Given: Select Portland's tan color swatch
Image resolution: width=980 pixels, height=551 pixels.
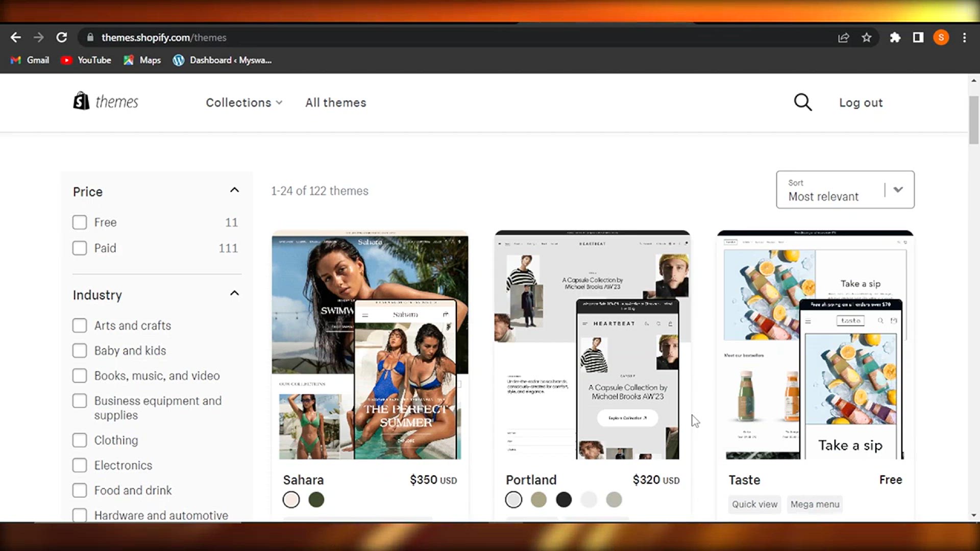Looking at the screenshot, I should click(x=538, y=499).
